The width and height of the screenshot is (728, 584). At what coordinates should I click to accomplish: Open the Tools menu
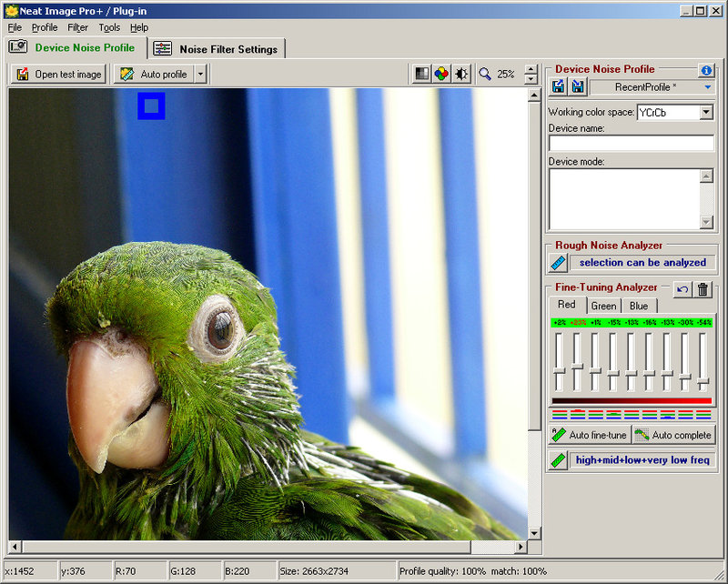tap(109, 28)
